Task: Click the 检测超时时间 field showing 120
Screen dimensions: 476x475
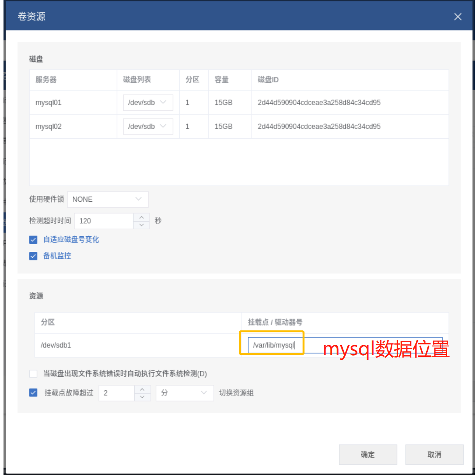Action: pyautogui.click(x=103, y=221)
